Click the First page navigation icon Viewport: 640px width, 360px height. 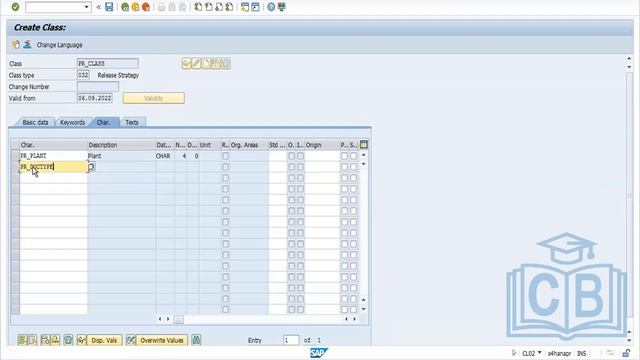click(x=198, y=7)
